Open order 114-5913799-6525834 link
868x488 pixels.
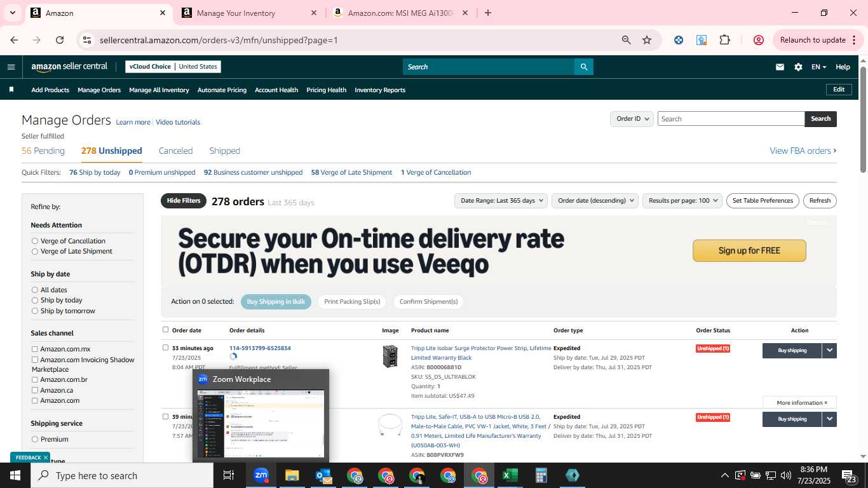pos(260,348)
